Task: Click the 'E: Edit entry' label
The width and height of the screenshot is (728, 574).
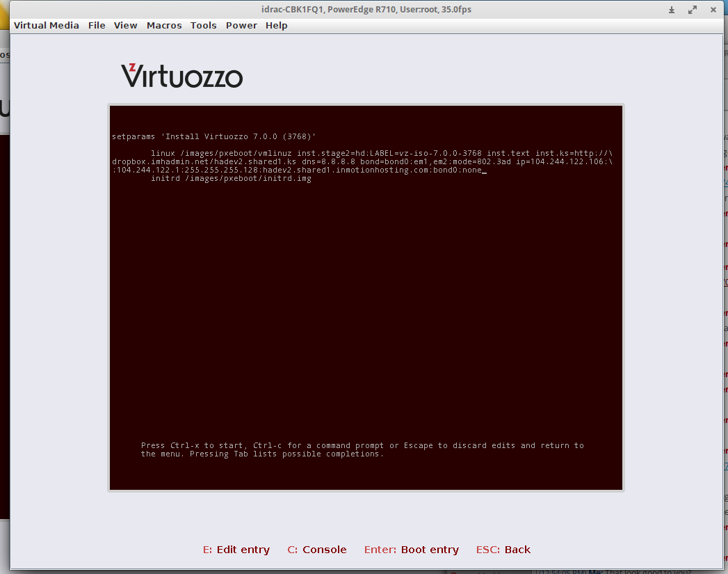Action: pos(236,550)
